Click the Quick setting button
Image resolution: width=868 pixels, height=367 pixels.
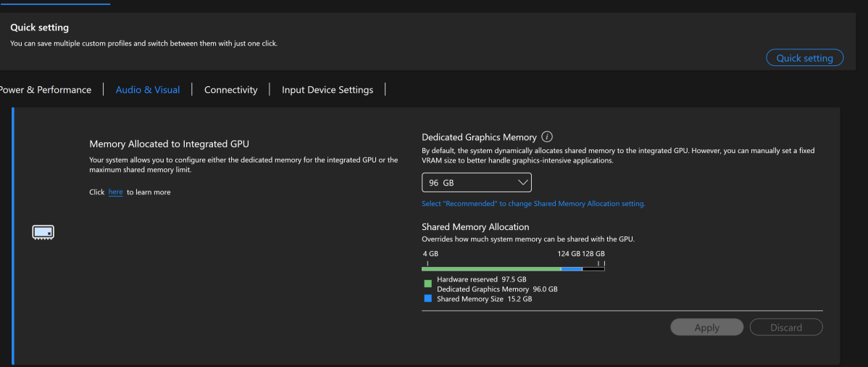804,57
